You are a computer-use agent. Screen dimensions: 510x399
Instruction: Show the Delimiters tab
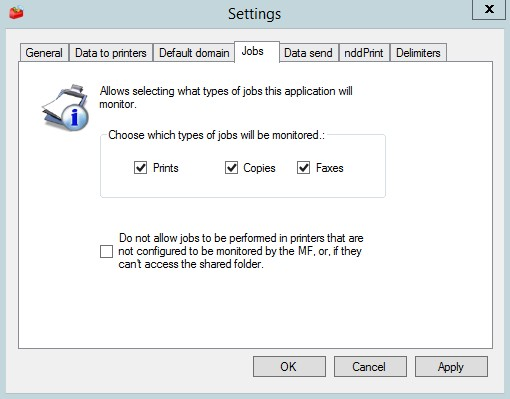tap(418, 53)
